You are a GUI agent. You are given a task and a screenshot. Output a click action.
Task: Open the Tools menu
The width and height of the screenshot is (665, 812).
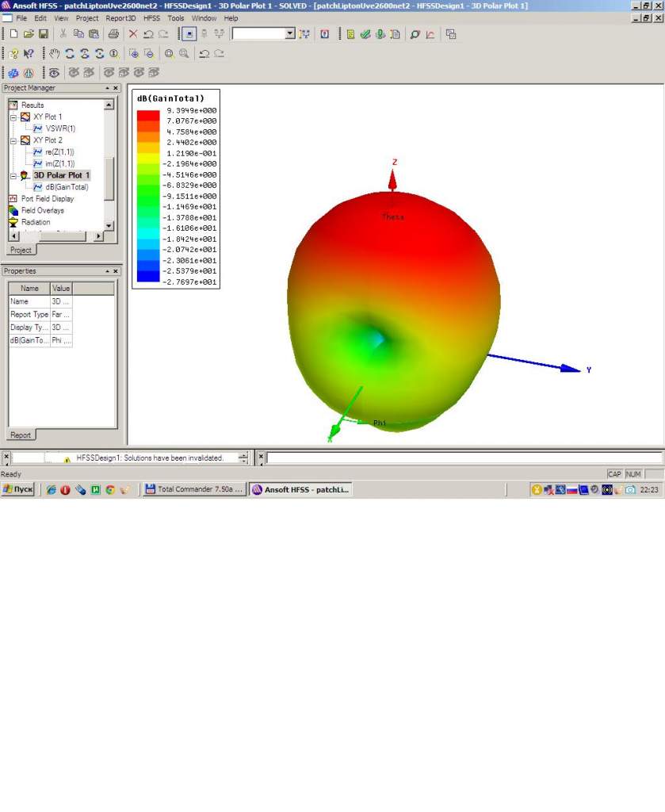click(175, 18)
